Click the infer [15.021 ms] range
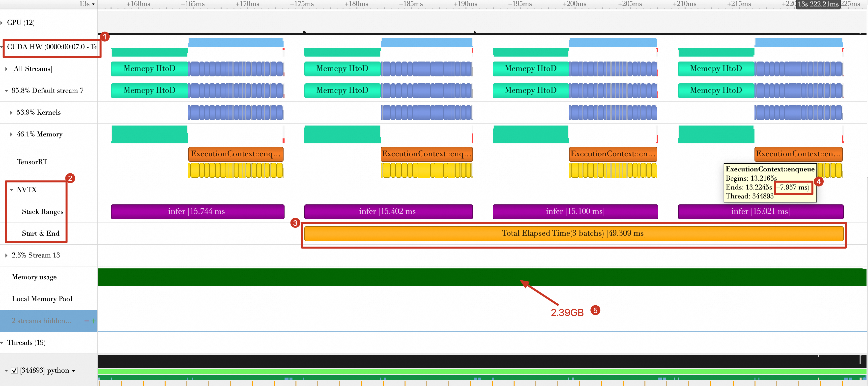The width and height of the screenshot is (868, 386). tap(760, 212)
